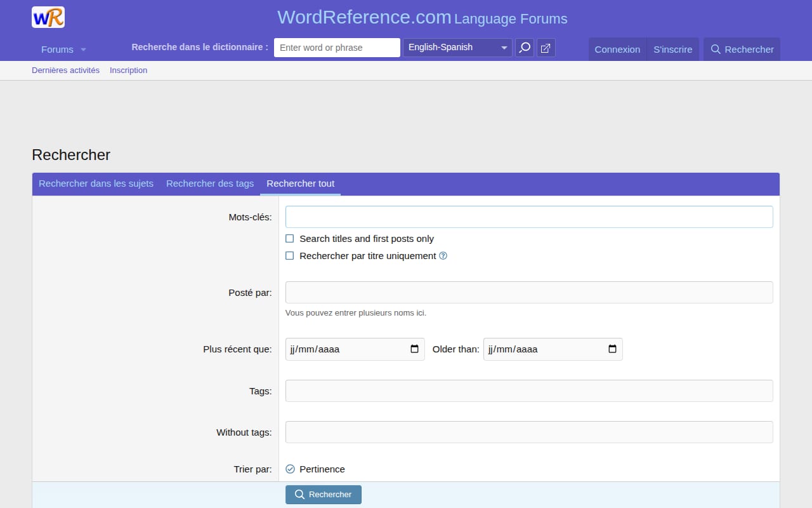812x508 pixels.
Task: Focus the Without tags input field
Action: (529, 432)
